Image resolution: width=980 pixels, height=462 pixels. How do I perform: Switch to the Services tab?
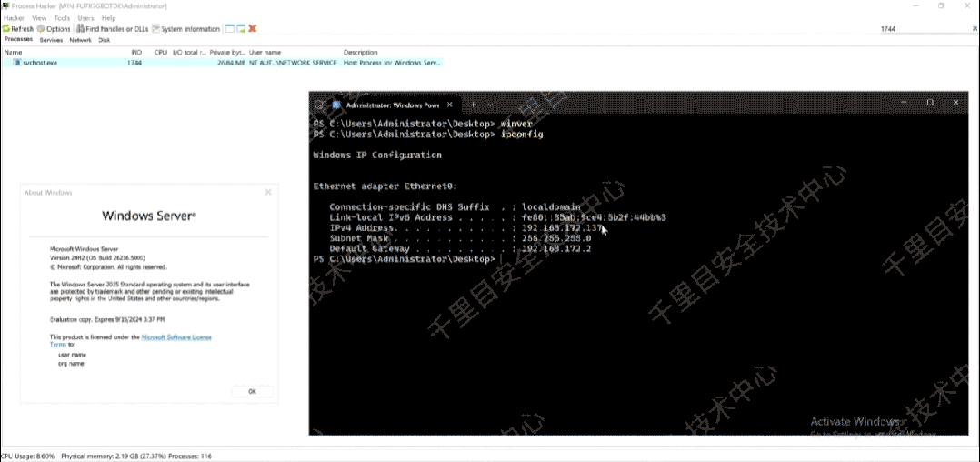[51, 40]
